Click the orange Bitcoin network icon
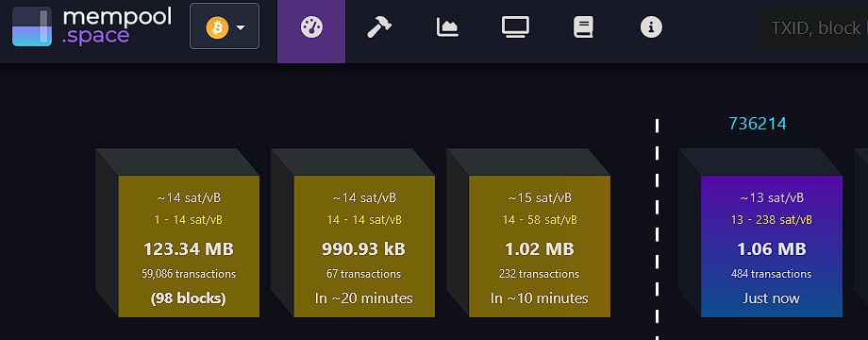 (217, 27)
